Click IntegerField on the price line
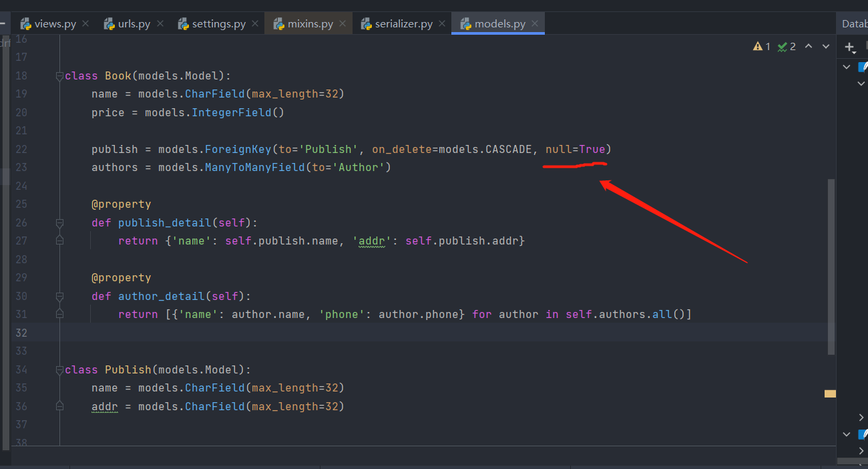The height and width of the screenshot is (469, 868). (232, 112)
